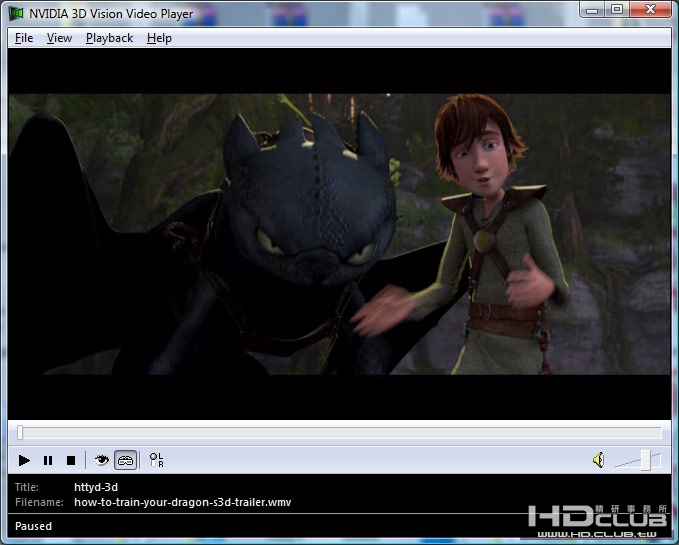Pause the video with the Pause button
Viewport: 679px width, 545px height.
[48, 460]
